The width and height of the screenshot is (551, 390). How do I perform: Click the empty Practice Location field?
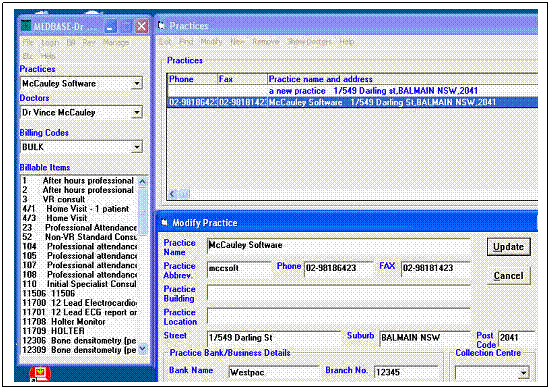(339, 316)
